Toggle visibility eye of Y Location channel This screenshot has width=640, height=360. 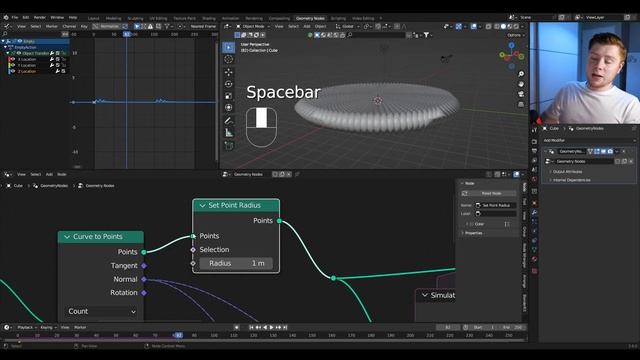point(13,65)
